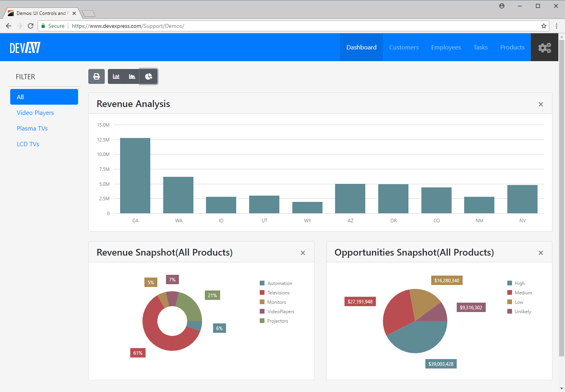Open the settings gear in the navbar

545,47
